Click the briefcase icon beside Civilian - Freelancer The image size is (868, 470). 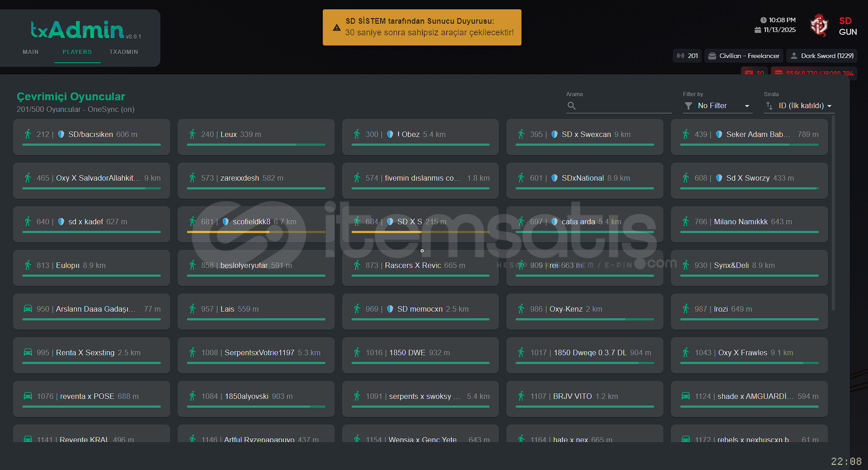click(712, 56)
